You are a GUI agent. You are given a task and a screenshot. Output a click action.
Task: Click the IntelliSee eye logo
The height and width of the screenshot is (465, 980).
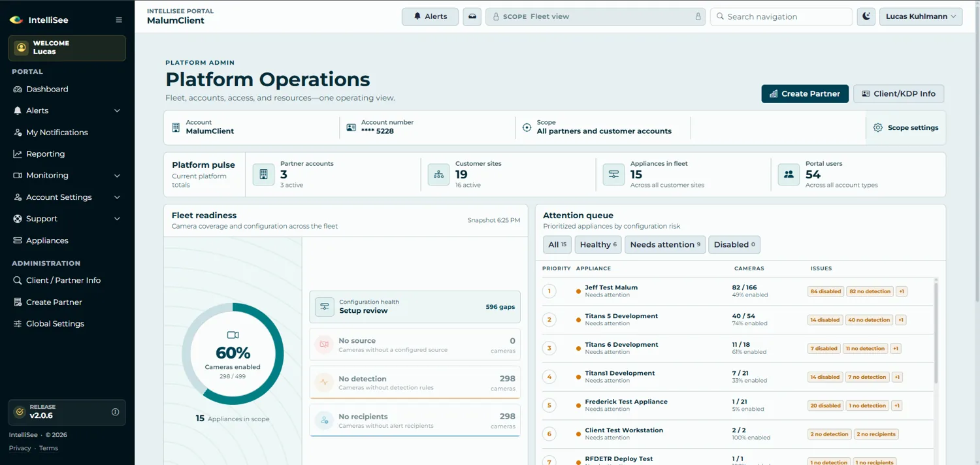click(16, 20)
